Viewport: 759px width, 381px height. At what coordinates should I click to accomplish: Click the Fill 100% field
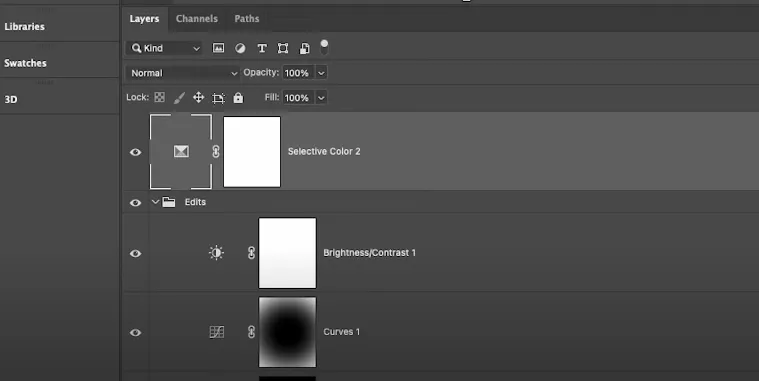coord(299,98)
